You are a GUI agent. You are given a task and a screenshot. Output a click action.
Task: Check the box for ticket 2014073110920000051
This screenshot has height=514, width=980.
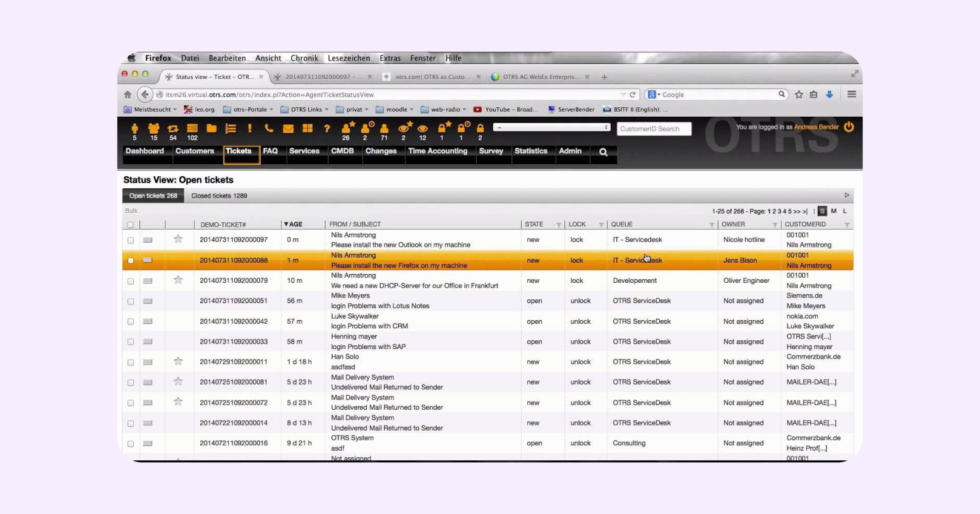click(131, 301)
